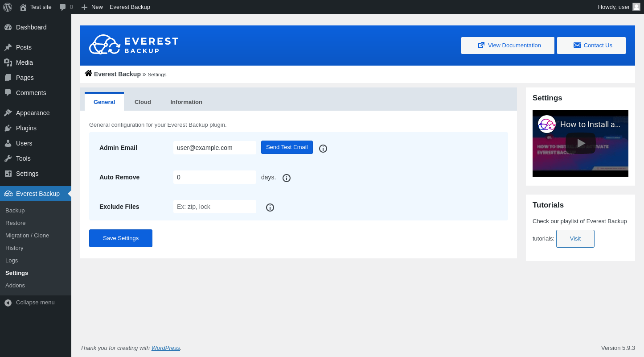The image size is (644, 357).
Task: Click the New plus item in the admin bar
Action: pos(92,7)
